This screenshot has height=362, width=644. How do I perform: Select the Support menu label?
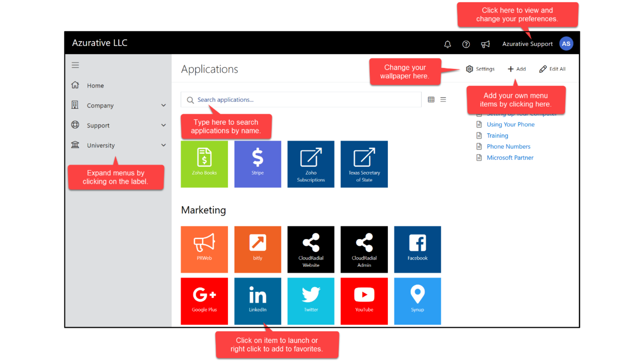click(98, 125)
